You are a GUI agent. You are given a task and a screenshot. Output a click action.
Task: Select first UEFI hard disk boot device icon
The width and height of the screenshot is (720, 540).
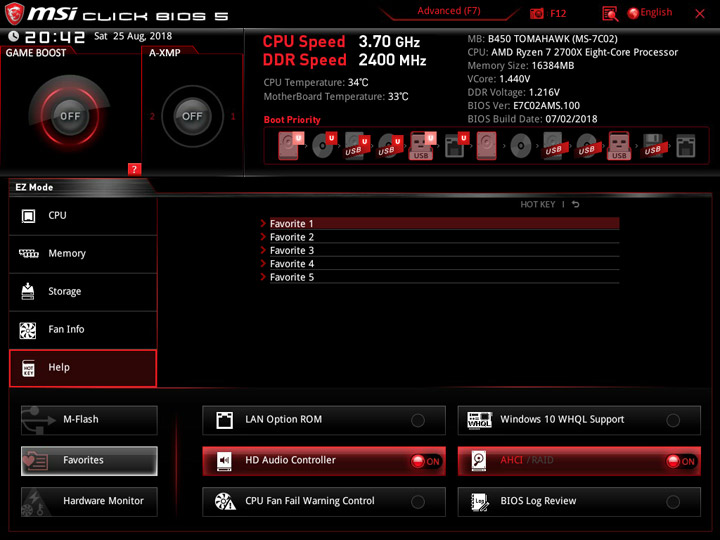point(290,146)
